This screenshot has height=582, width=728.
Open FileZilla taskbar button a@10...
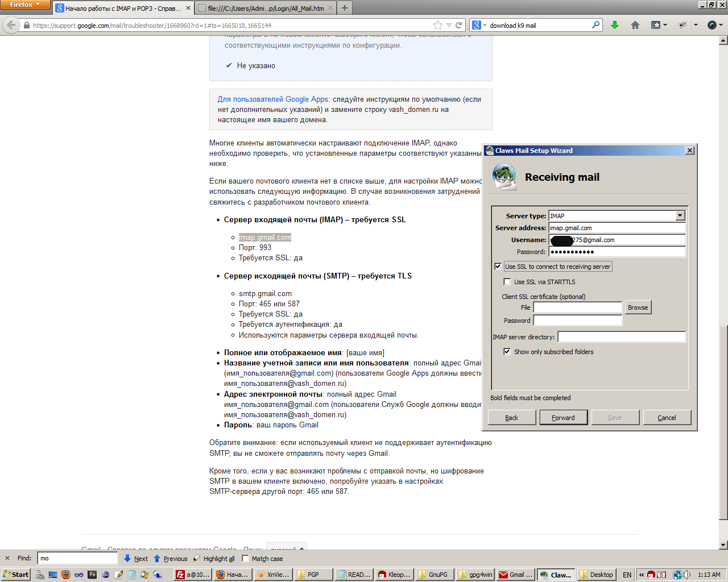[193, 575]
